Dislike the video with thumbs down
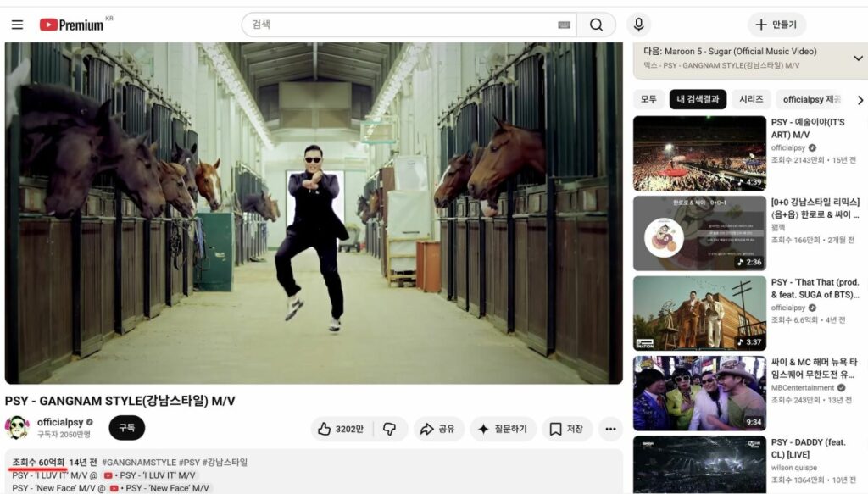 click(390, 429)
